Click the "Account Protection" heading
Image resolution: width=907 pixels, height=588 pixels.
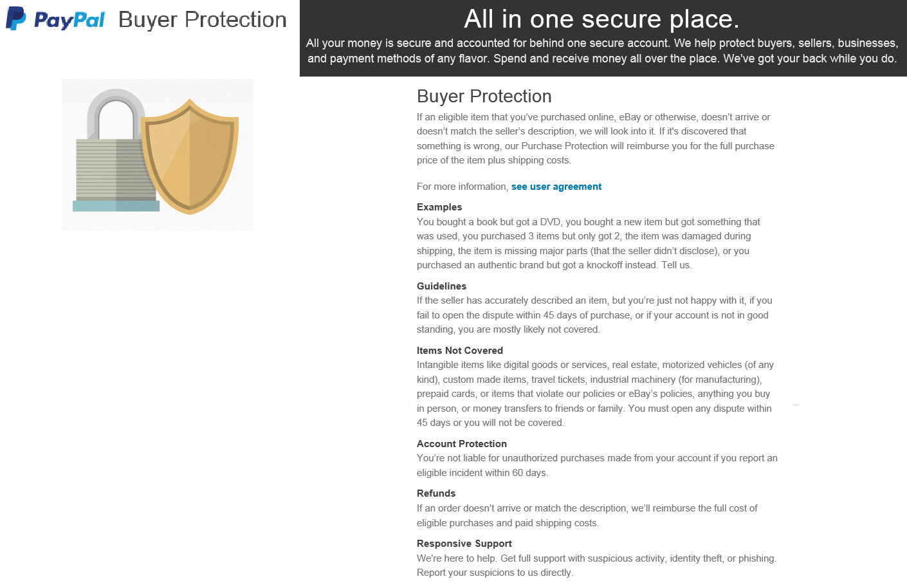(461, 444)
